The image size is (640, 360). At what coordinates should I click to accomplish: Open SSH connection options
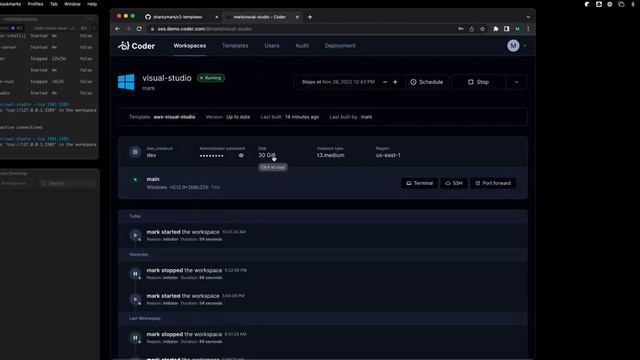pos(453,183)
